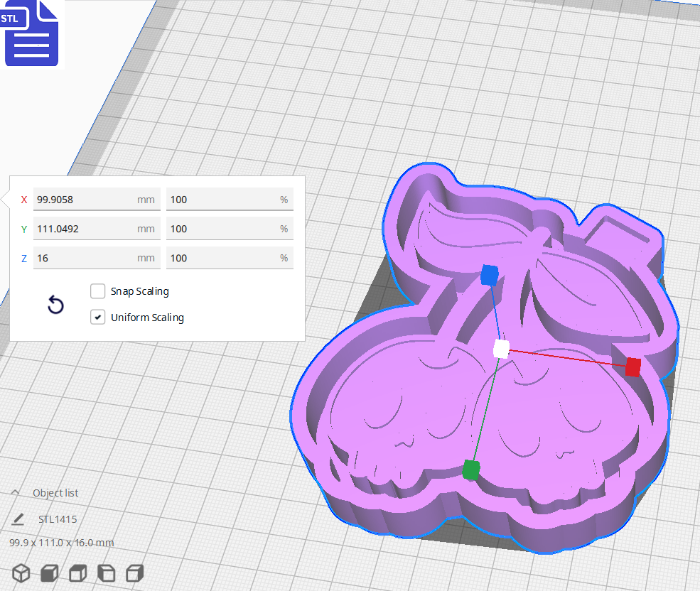Viewport: 700px width, 591px height.
Task: Switch to the front view
Action: 48,573
